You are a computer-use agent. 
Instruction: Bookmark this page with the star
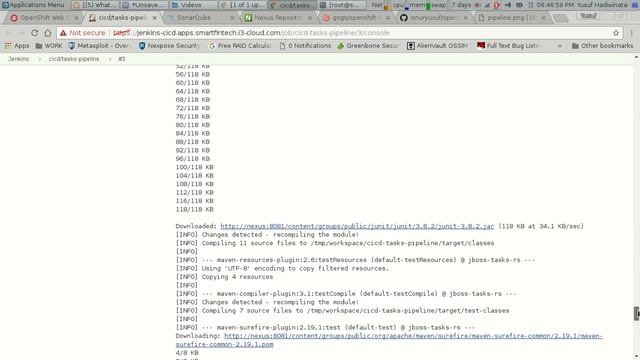(616, 33)
